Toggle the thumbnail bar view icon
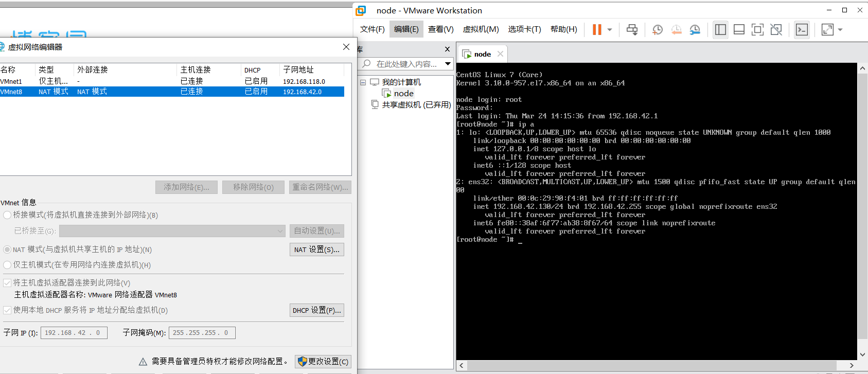The image size is (868, 374). [x=739, y=30]
